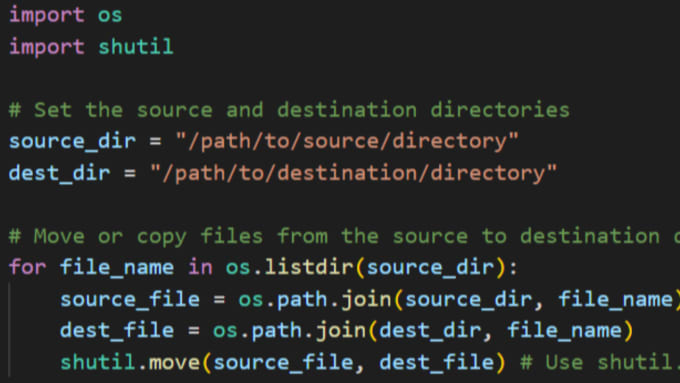
Task: Click 'source_file' variable inside the loop assignment
Action: coord(130,299)
